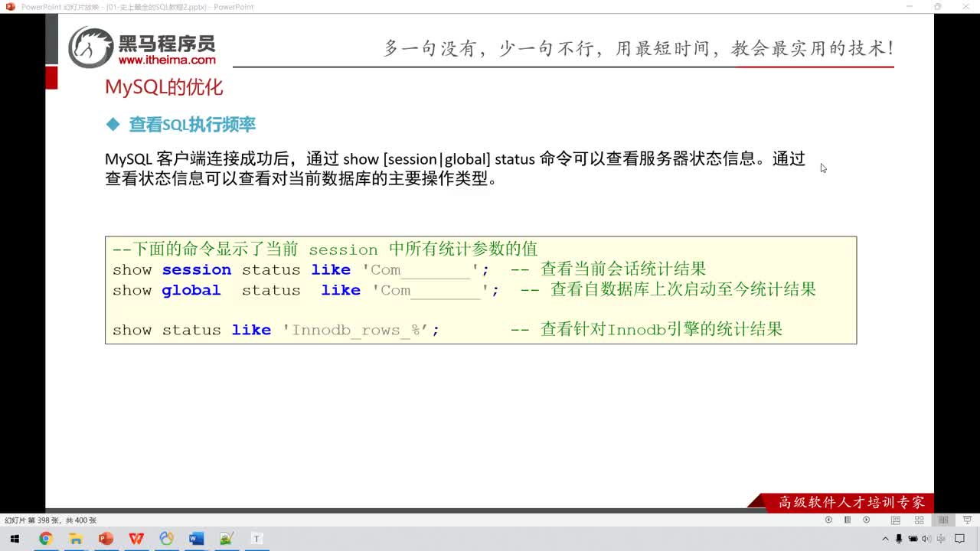Click the PowerPoint icon in title bar
The image size is (980, 551).
pos(10,6)
